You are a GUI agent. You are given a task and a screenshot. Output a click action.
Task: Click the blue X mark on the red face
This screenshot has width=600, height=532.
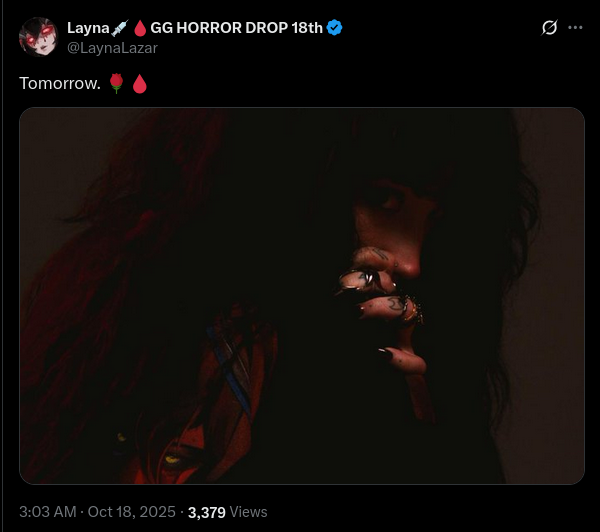(230, 367)
